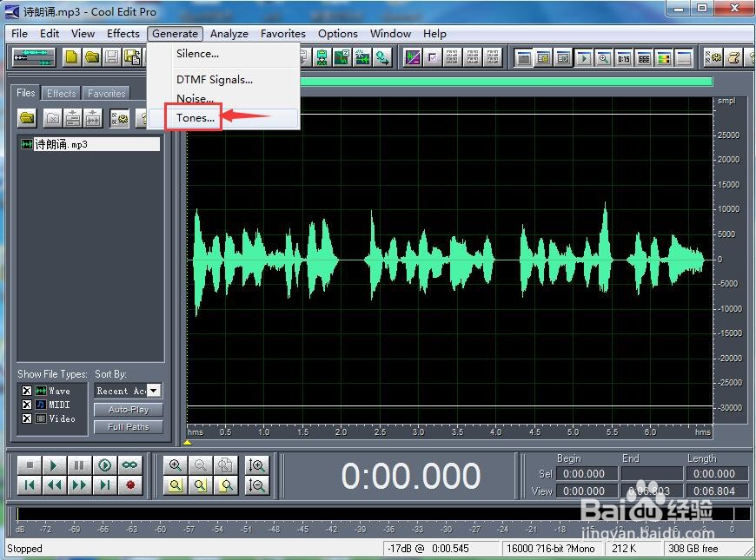This screenshot has height=560, width=756.
Task: Choose Noise... from Generate menu
Action: pos(223,98)
